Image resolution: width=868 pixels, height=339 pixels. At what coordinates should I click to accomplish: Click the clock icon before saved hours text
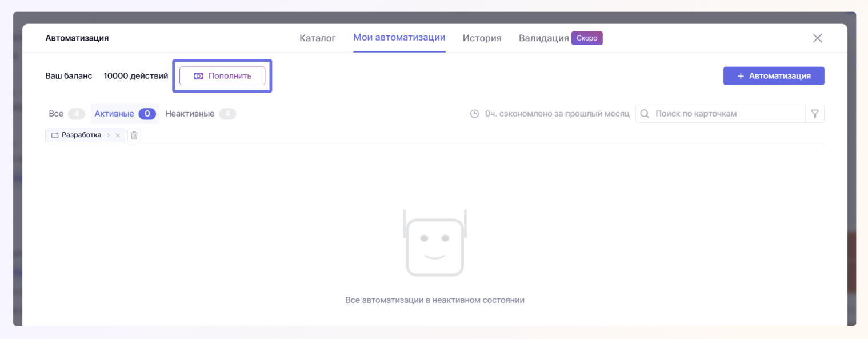474,114
